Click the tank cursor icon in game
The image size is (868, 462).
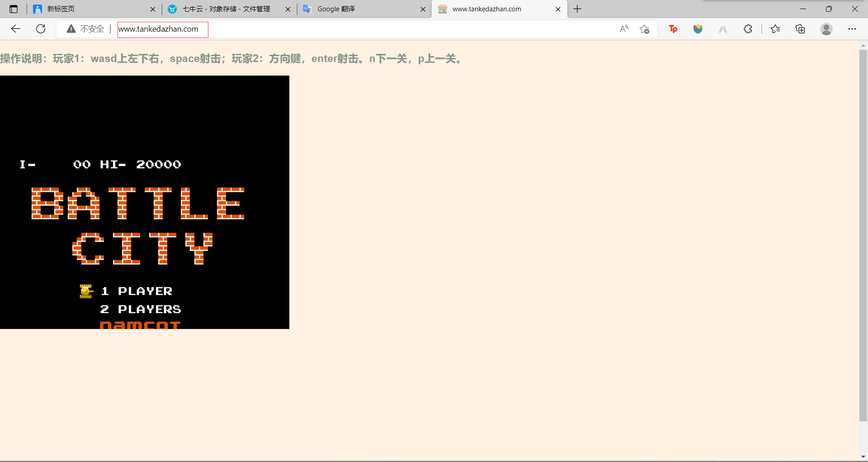click(x=86, y=291)
